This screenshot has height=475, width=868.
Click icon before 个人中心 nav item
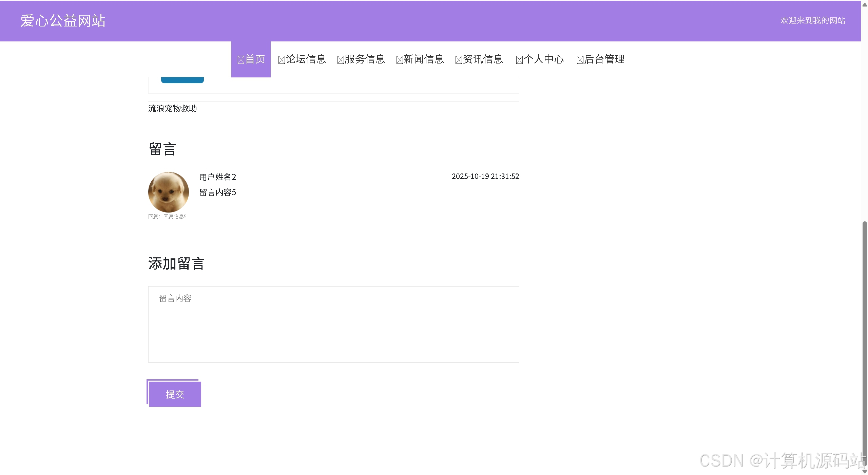(x=519, y=60)
